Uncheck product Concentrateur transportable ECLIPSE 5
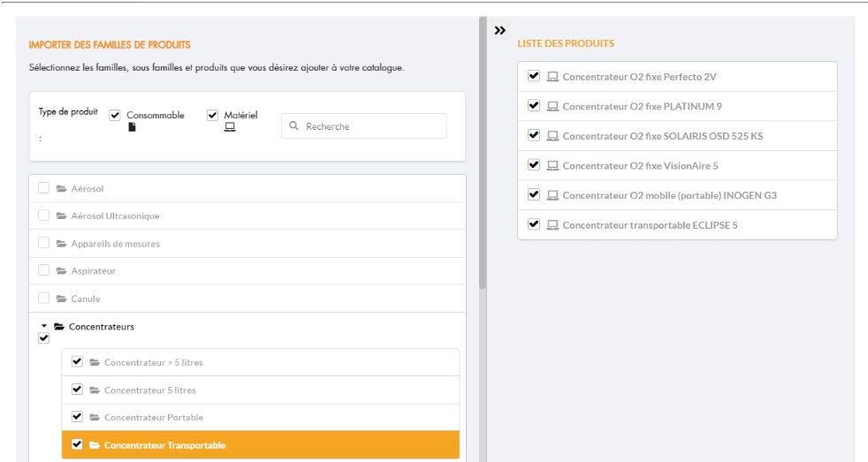The image size is (868, 462). point(534,224)
